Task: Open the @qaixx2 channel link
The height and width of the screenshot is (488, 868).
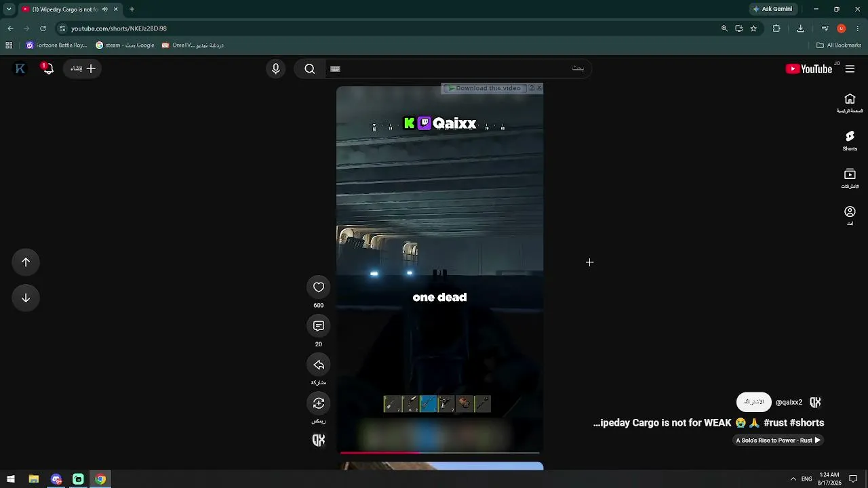Action: (x=789, y=402)
